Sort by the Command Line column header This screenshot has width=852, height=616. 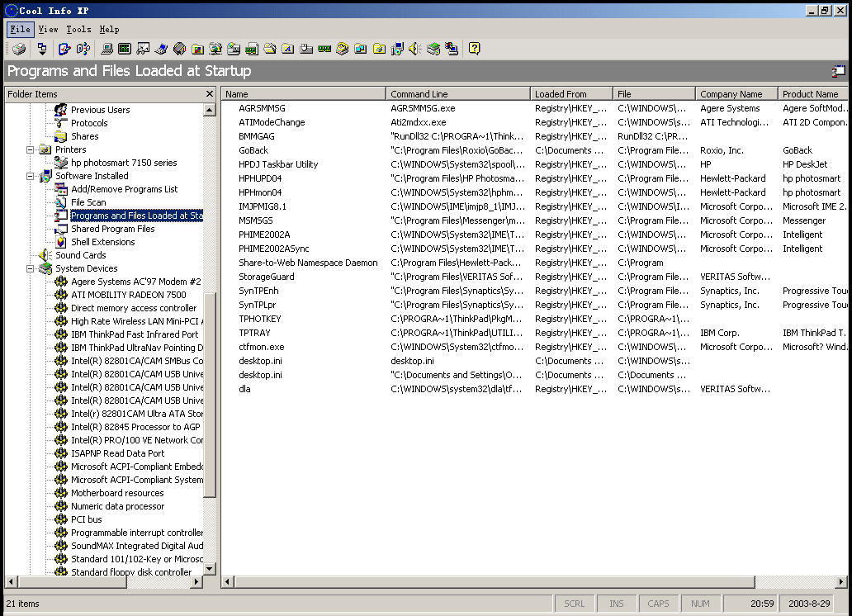[458, 94]
